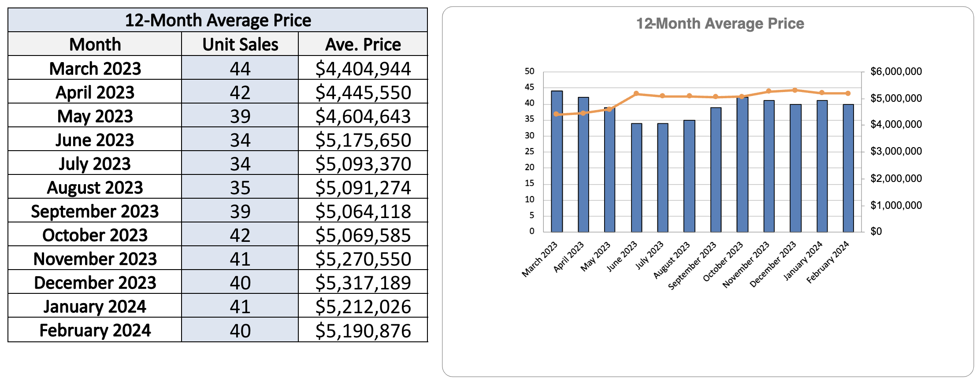
Task: Click the $4,404,944 average price cell
Action: pyautogui.click(x=363, y=68)
